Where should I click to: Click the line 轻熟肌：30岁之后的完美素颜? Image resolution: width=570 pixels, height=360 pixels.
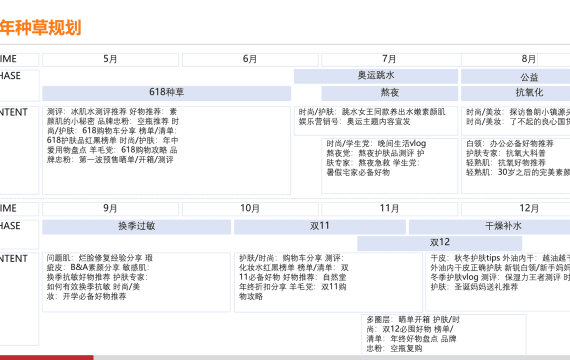click(518, 172)
